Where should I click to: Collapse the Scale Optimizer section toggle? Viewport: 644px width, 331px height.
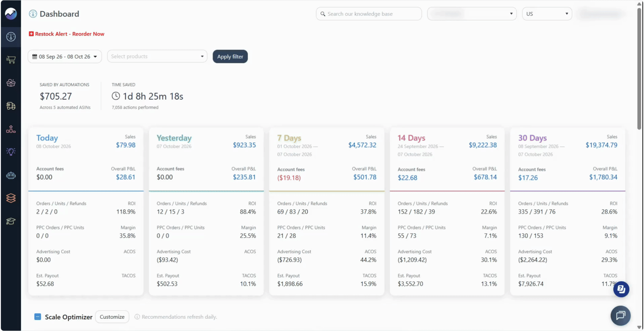pyautogui.click(x=37, y=317)
